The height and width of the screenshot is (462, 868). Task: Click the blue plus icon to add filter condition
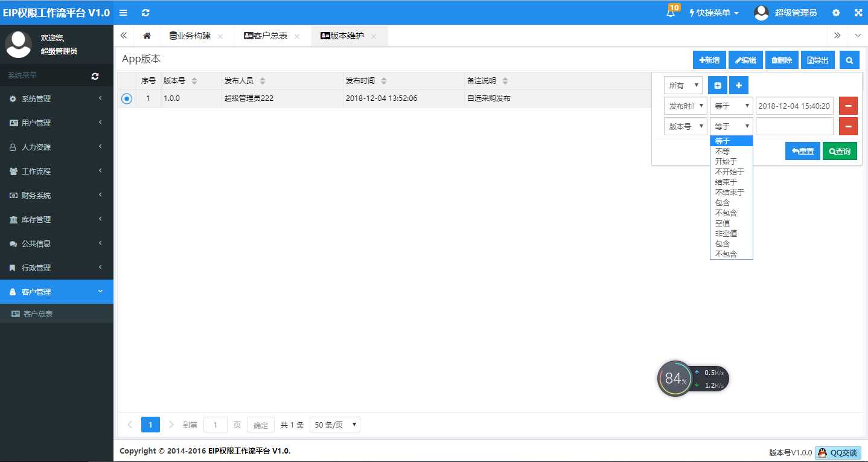738,85
